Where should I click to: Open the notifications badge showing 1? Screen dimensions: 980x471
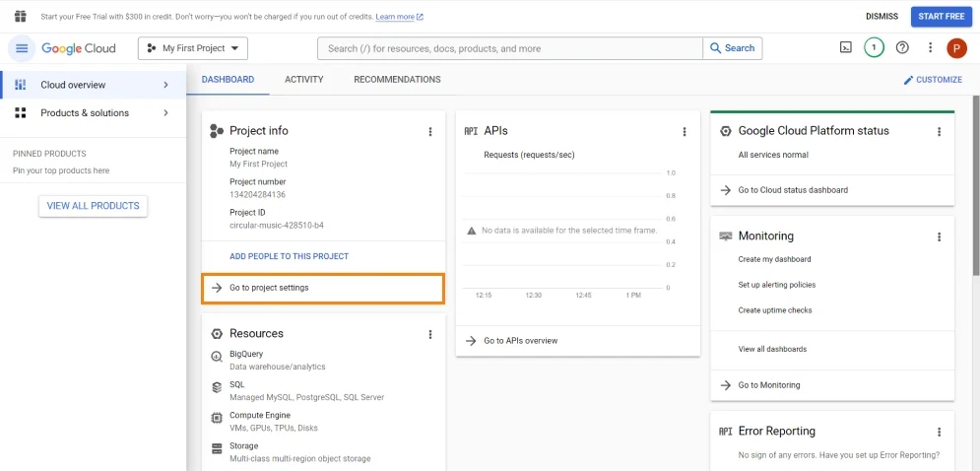[x=874, y=47]
